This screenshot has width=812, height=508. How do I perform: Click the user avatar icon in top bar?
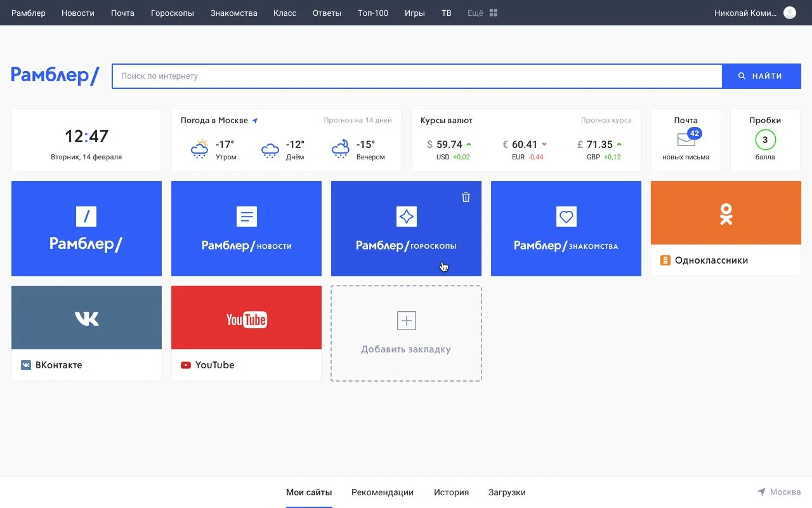tap(790, 13)
